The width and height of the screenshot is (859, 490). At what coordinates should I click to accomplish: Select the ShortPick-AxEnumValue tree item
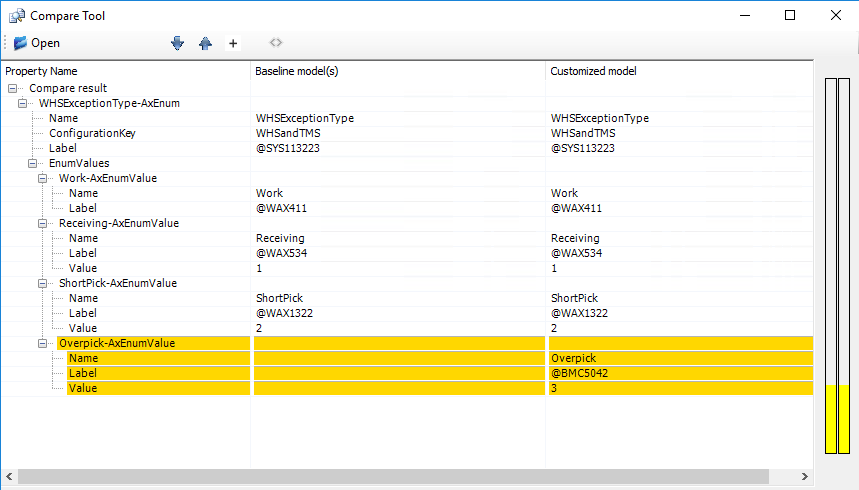pos(117,283)
